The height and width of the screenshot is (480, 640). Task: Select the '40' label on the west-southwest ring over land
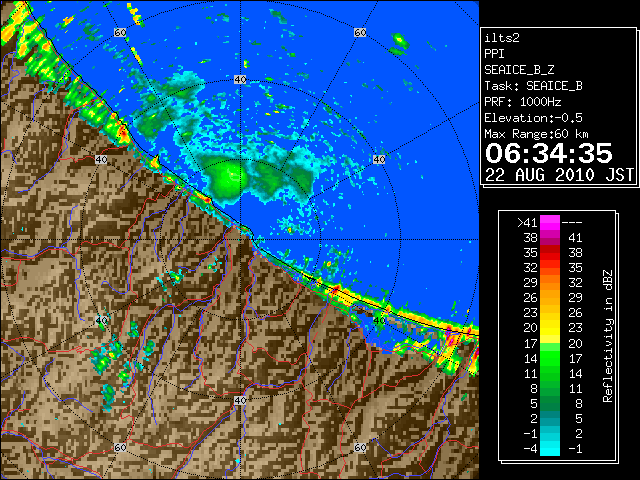[x=101, y=320]
